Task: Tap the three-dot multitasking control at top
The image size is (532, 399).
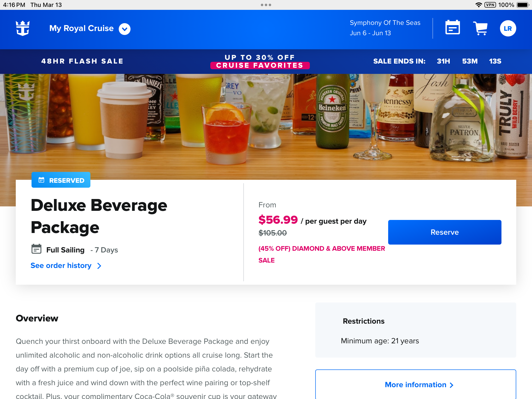Action: click(266, 5)
